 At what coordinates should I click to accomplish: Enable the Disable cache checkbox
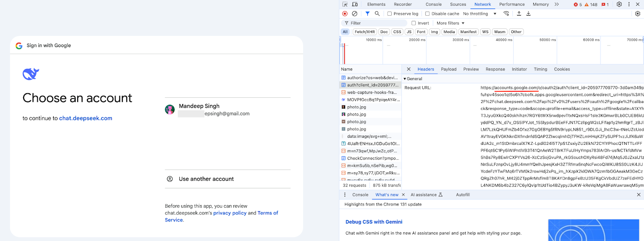coord(427,14)
